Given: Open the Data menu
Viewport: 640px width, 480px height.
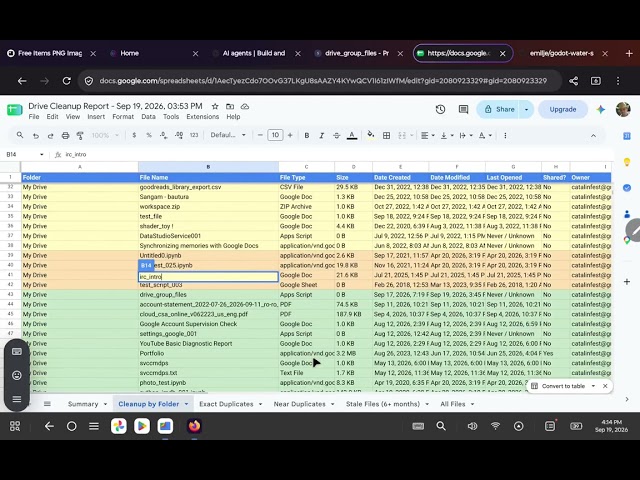Looking at the screenshot, I should pos(148,117).
